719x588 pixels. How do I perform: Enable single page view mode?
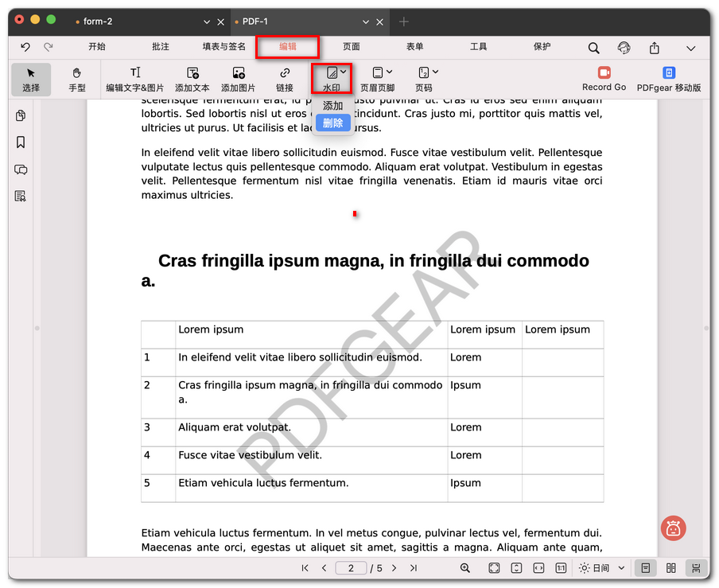[x=646, y=568]
